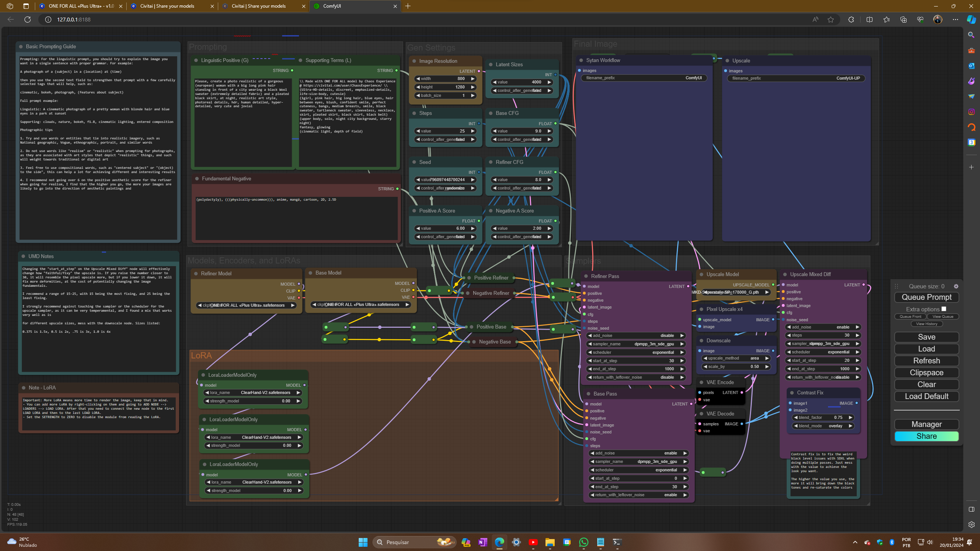This screenshot has height=551, width=980.
Task: Open the queue settings gear icon
Action: pyautogui.click(x=956, y=286)
